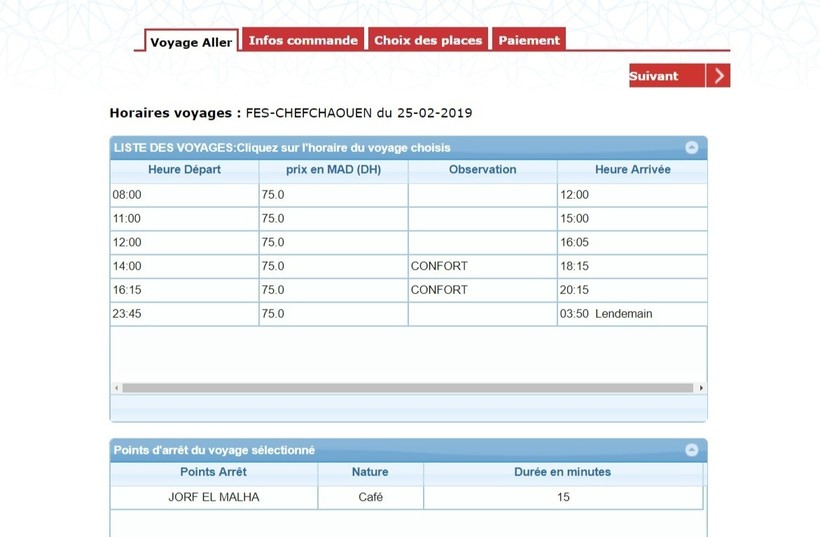Switch to Infos commande tab

[303, 40]
